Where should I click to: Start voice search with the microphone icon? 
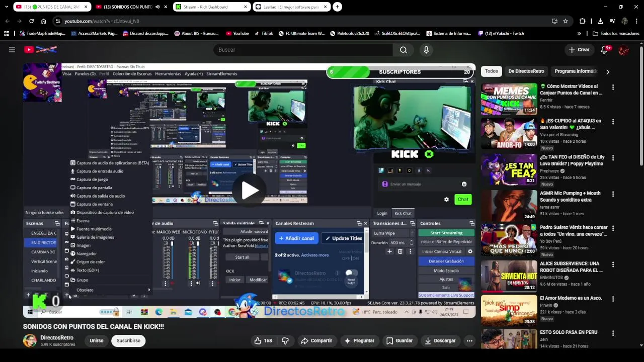pyautogui.click(x=426, y=50)
